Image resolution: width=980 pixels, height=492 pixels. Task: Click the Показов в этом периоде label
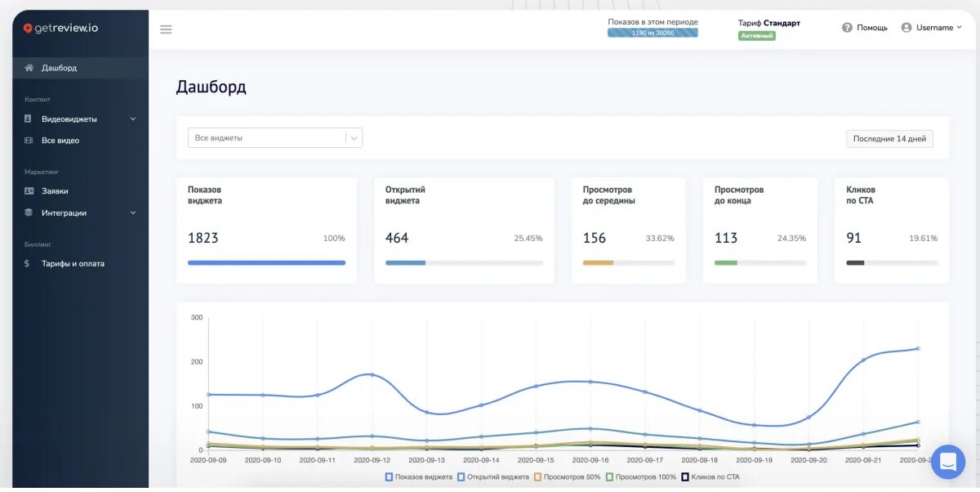click(653, 22)
